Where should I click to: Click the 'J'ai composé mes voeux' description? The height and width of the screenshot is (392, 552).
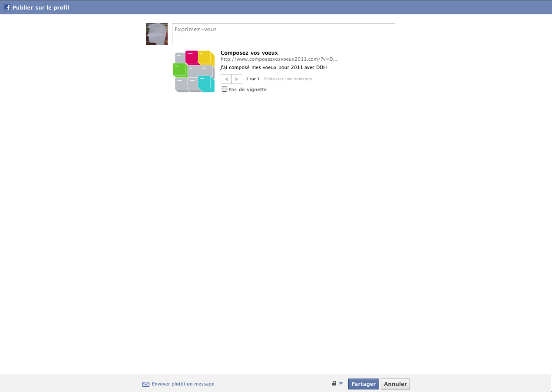(x=273, y=68)
